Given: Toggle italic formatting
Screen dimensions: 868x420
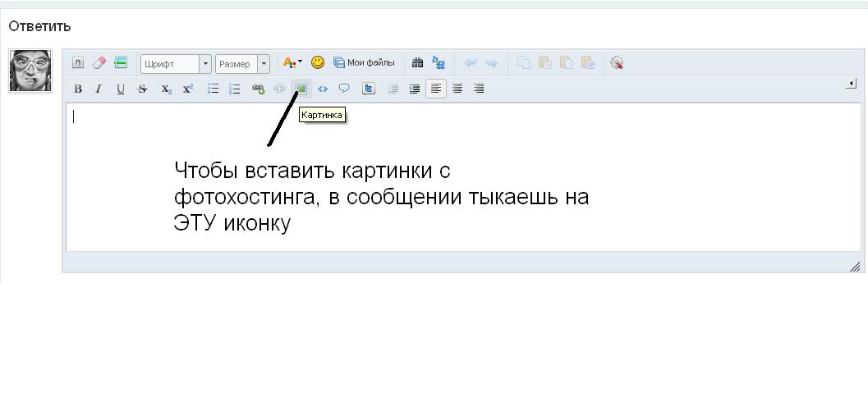Looking at the screenshot, I should pos(99,89).
